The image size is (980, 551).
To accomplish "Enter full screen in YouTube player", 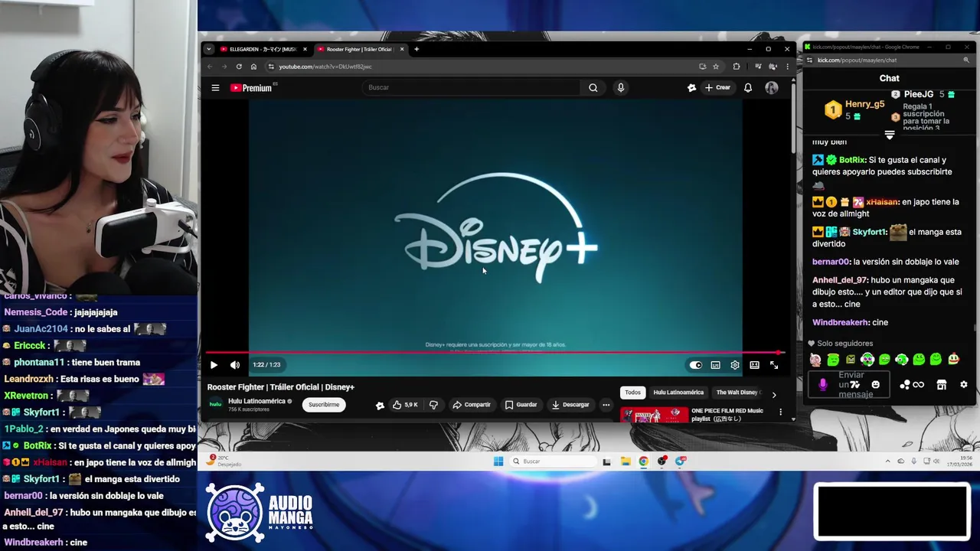I will tap(774, 365).
